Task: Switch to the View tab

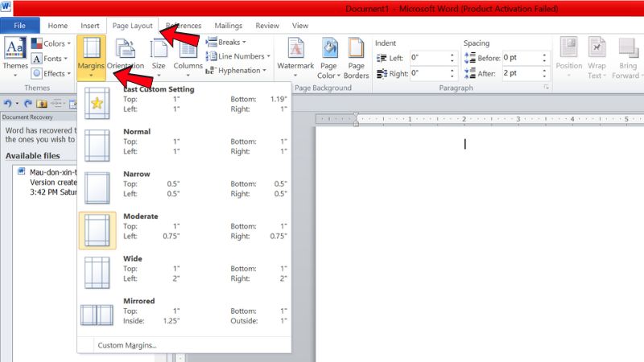Action: point(300,26)
